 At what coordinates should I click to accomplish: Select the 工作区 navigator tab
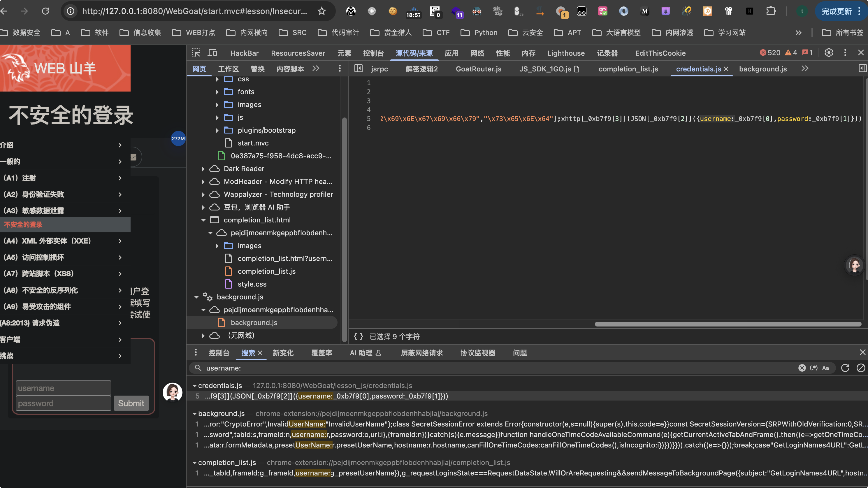click(228, 69)
